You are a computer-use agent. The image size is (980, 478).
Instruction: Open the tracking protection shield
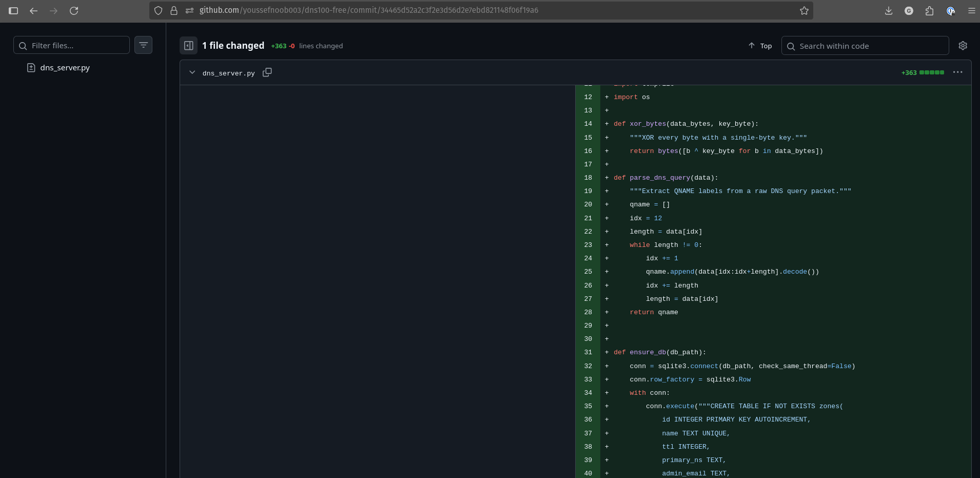pyautogui.click(x=159, y=11)
